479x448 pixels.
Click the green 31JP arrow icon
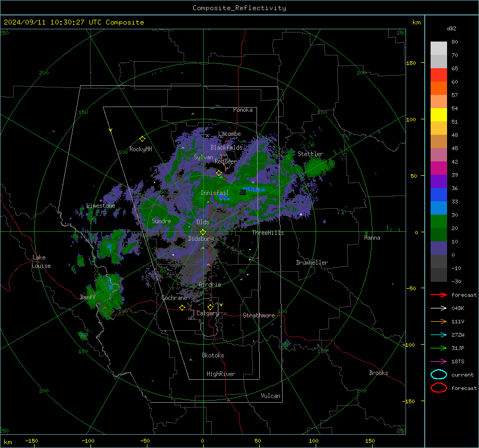coord(439,348)
